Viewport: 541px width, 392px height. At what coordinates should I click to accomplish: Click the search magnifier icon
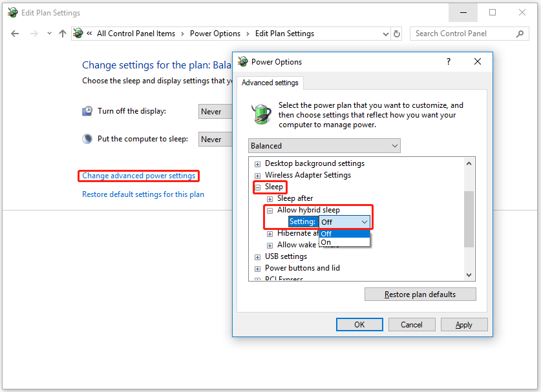tap(520, 34)
